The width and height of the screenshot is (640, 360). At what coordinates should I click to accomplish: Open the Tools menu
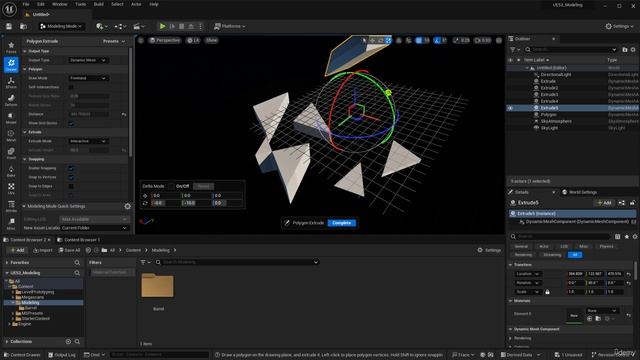tap(80, 4)
